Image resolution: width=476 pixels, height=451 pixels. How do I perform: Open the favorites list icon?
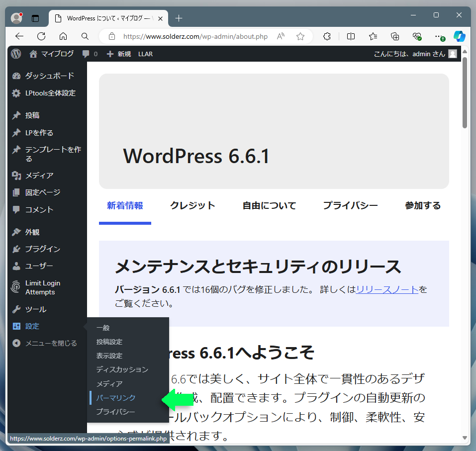coord(373,36)
